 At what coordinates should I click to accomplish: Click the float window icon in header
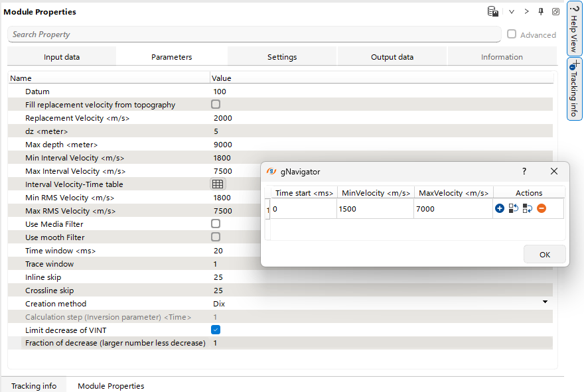click(x=555, y=11)
